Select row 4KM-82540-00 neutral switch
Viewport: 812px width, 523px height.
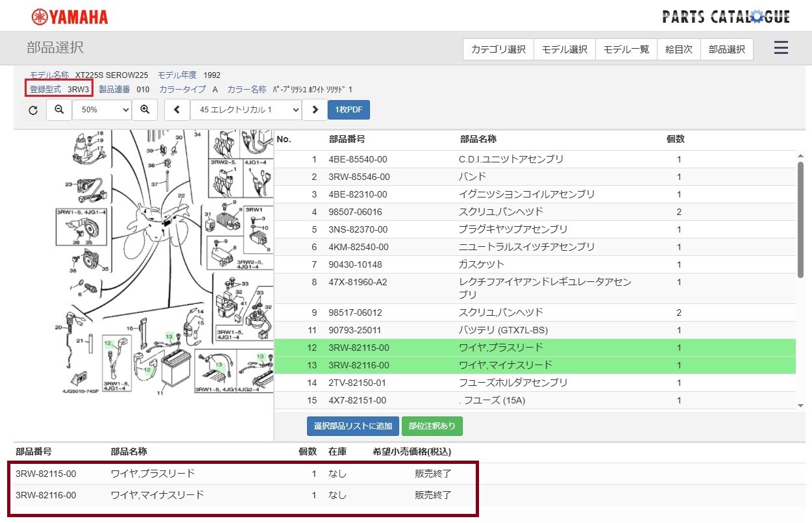point(535,247)
